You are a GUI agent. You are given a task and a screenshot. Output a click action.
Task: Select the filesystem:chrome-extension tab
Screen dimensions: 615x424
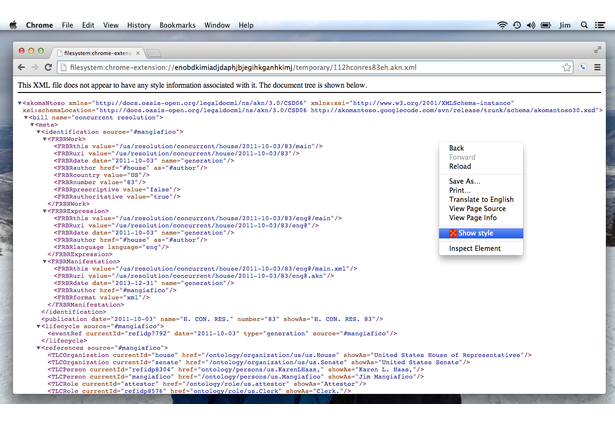click(x=98, y=53)
